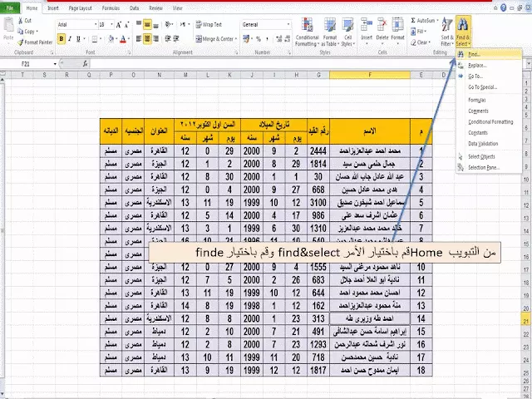Switch to the Insert ribbon tab
The image size is (532, 399).
(x=53, y=7)
